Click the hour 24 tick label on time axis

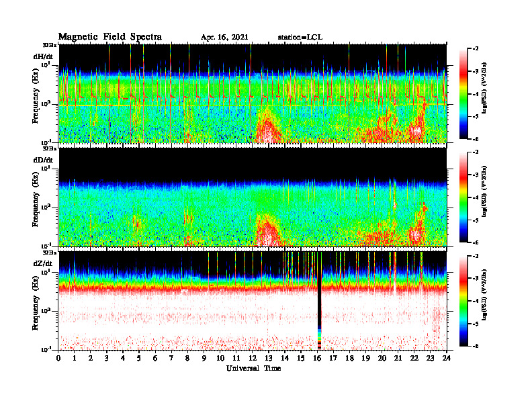pos(447,359)
